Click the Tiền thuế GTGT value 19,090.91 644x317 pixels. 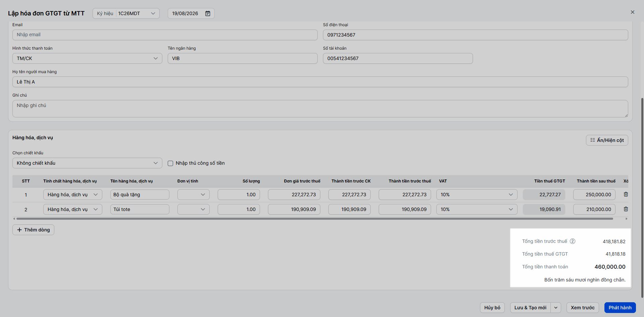(x=544, y=209)
